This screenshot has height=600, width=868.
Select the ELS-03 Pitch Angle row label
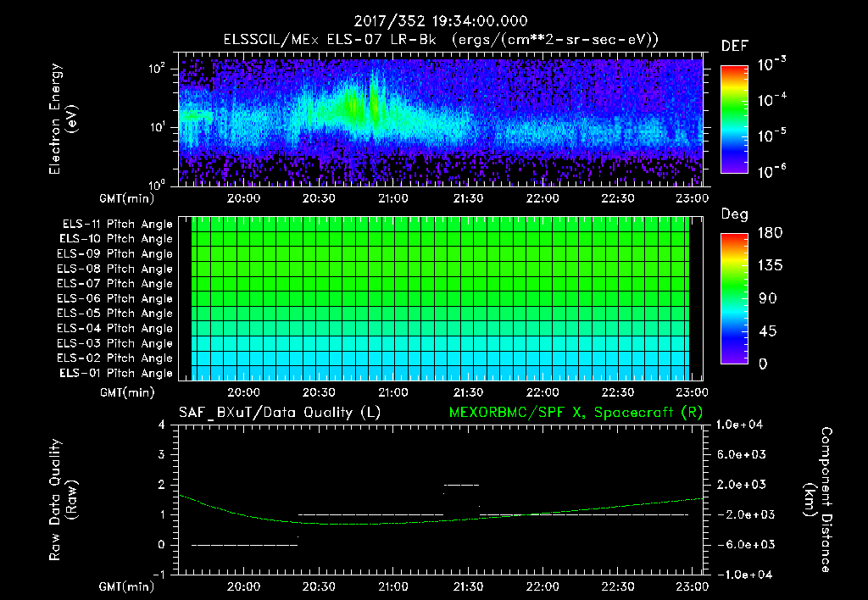pyautogui.click(x=115, y=343)
